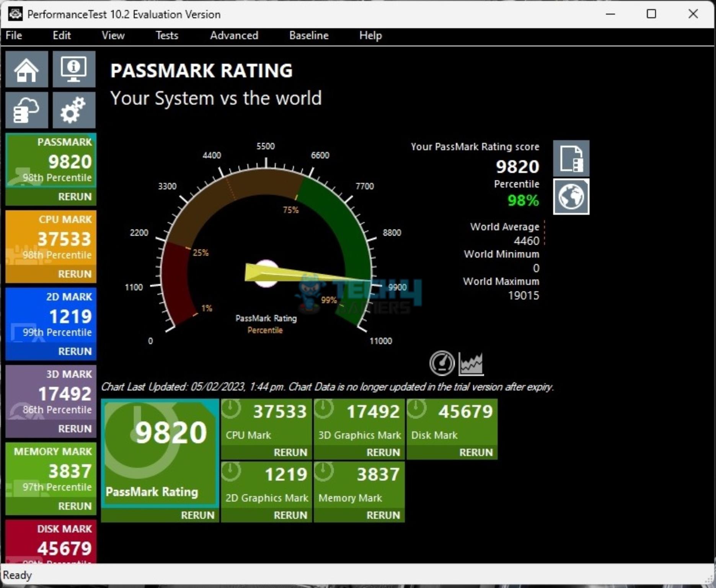
Task: Rerun the CPU Mark bottom tile
Action: pyautogui.click(x=290, y=452)
